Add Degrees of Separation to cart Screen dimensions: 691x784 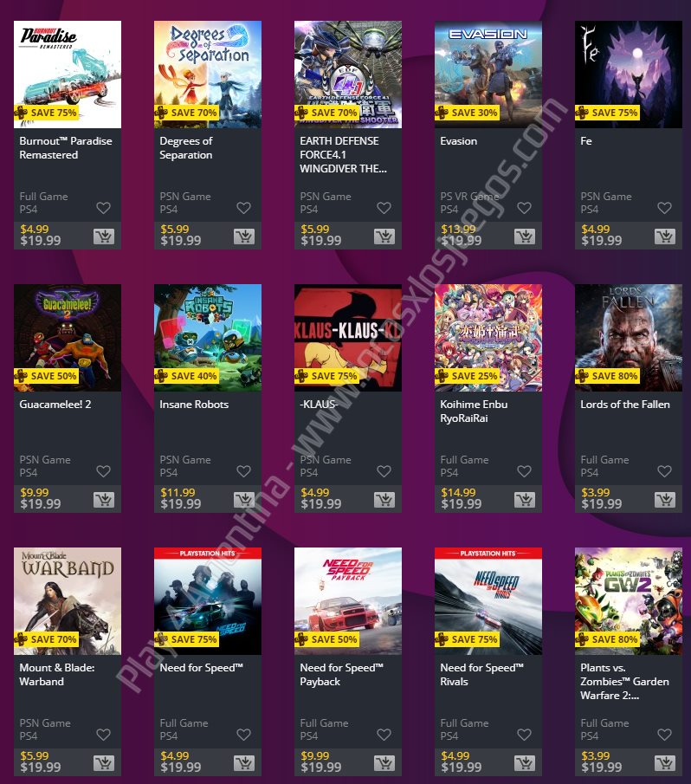point(244,236)
